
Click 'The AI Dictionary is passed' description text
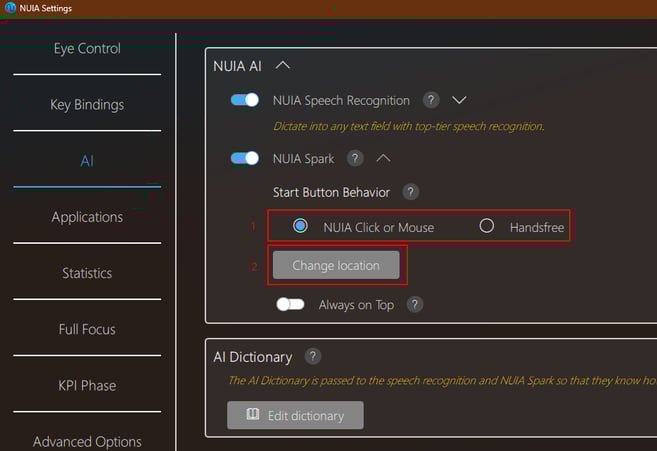(x=442, y=380)
